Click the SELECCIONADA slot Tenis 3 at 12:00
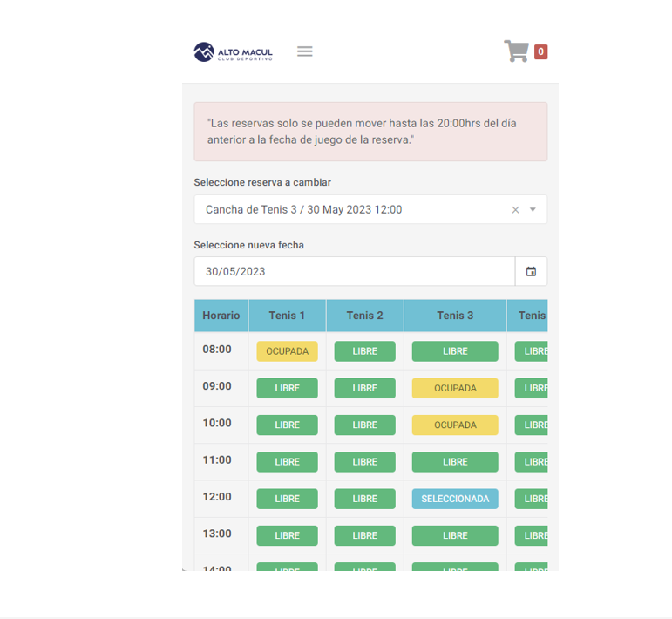This screenshot has width=672, height=619. coord(455,499)
